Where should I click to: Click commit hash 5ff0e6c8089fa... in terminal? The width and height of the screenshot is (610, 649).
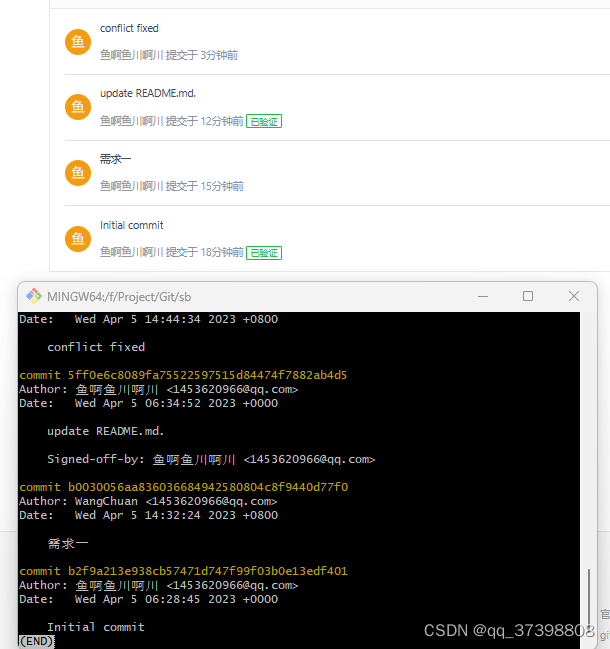[x=207, y=375]
